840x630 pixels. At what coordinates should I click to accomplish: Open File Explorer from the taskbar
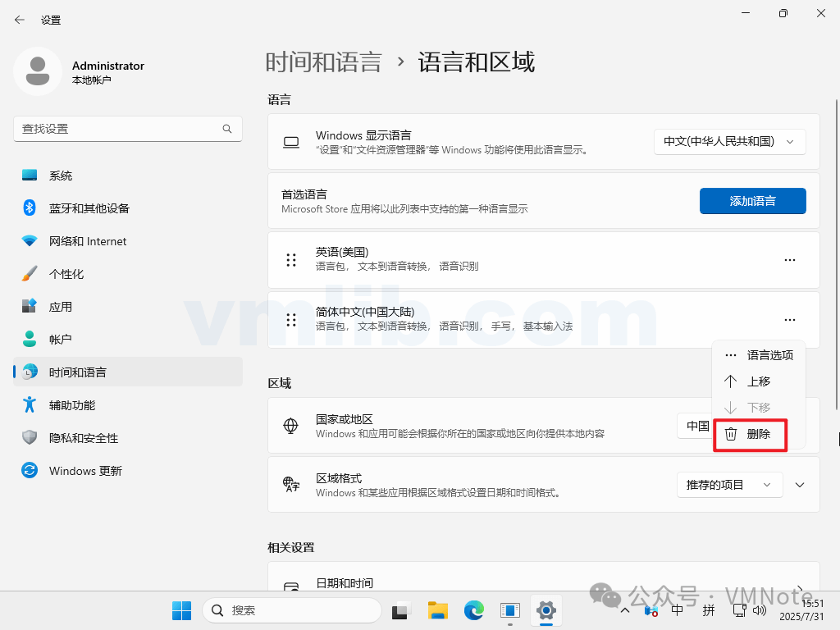coord(437,610)
